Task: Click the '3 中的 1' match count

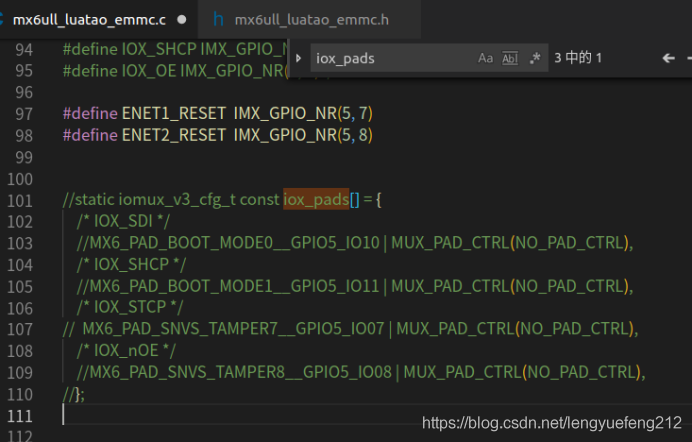Action: pyautogui.click(x=578, y=58)
